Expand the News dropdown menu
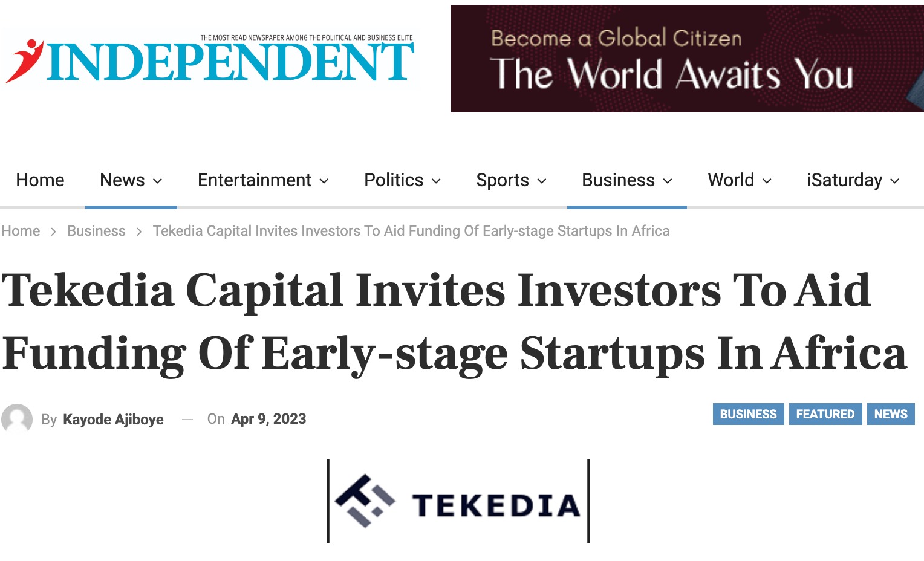The width and height of the screenshot is (924, 561). pyautogui.click(x=131, y=180)
